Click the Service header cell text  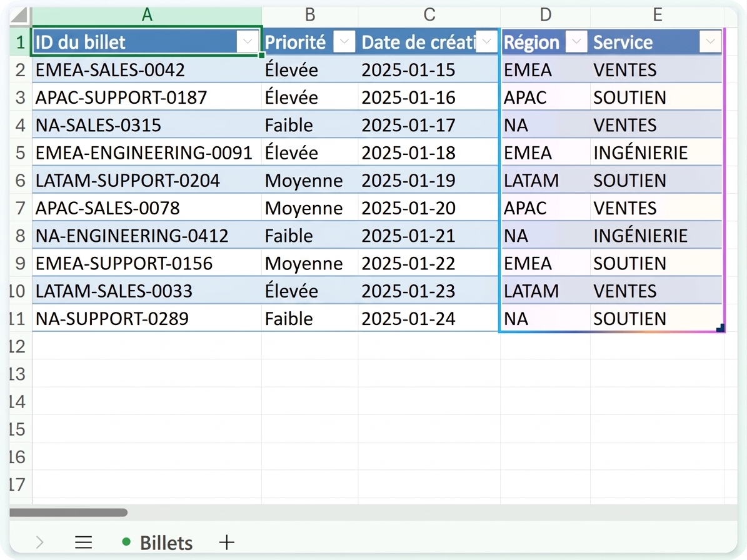click(x=623, y=42)
